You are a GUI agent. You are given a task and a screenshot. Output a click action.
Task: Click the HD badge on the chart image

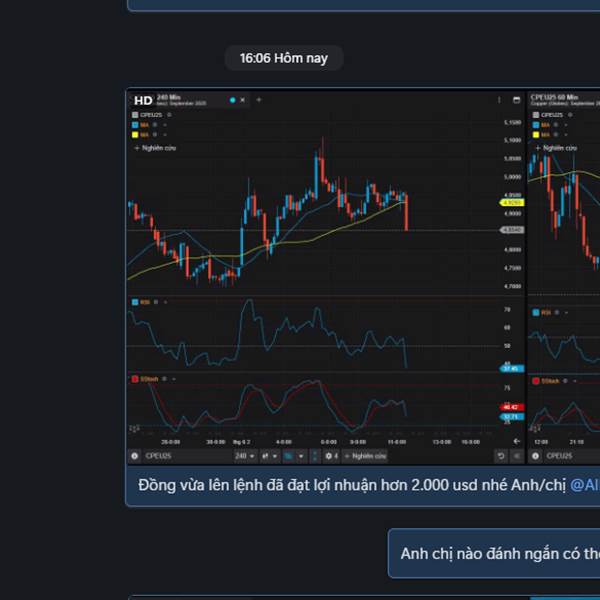coord(143,100)
